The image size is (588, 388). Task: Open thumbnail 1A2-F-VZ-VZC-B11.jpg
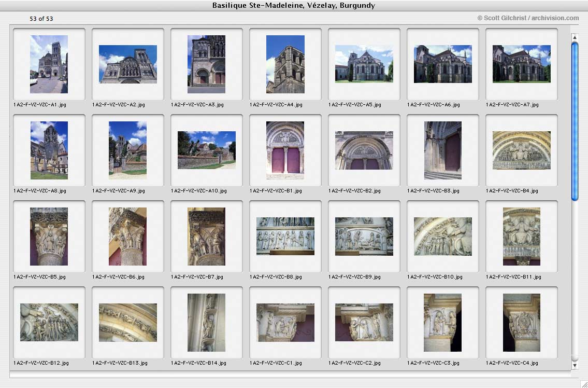click(522, 237)
